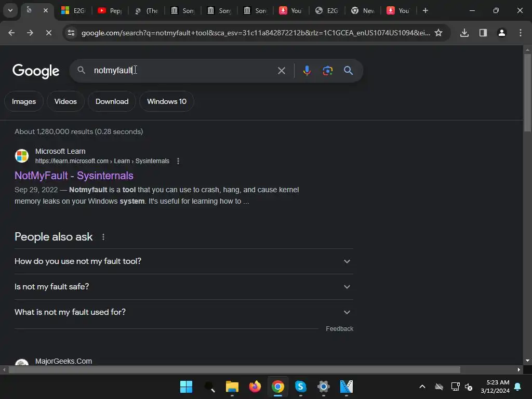The image size is (532, 399).
Task: Stop loading the current page
Action: click(x=48, y=33)
